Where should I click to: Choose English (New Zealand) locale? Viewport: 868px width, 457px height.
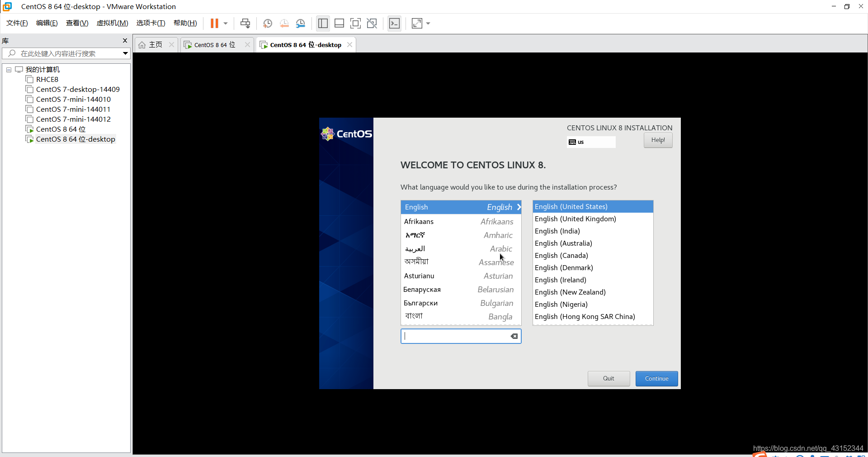pos(593,292)
